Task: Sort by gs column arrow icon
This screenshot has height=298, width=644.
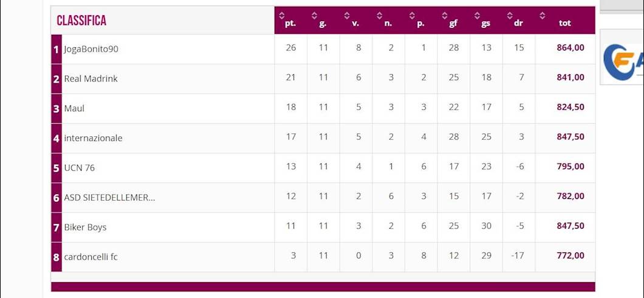Action: point(478,15)
